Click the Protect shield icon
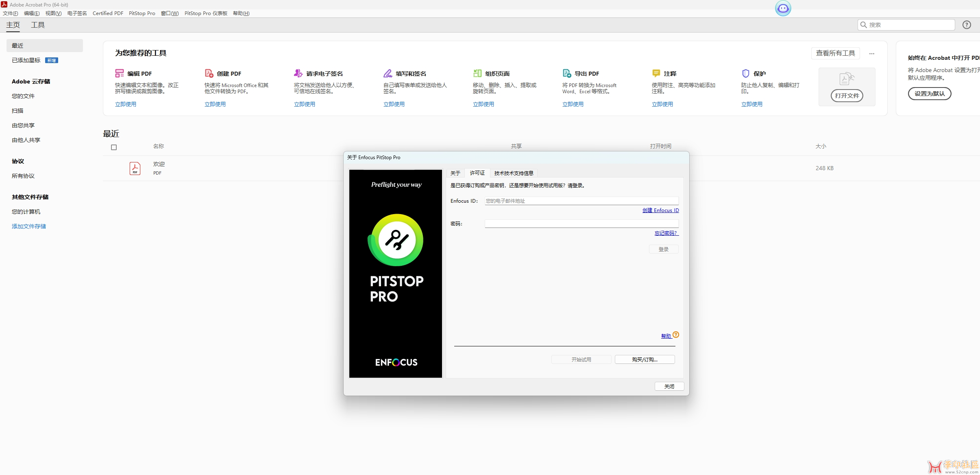Screen dimensions: 980x475 click(746, 73)
